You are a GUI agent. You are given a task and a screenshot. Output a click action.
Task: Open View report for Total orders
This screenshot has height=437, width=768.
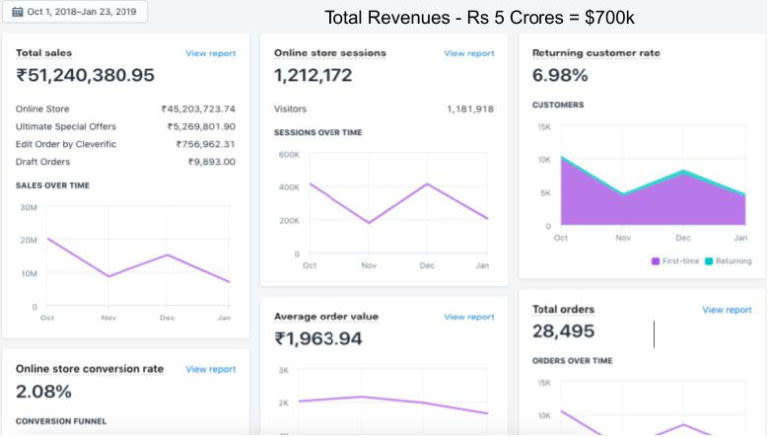click(x=727, y=310)
